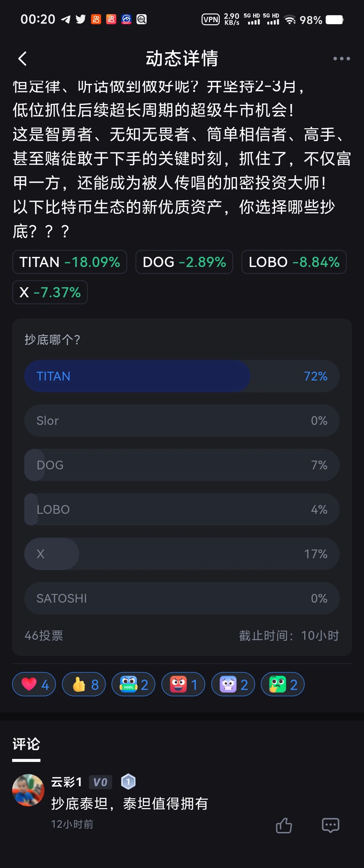Tap the HODL emoji reaction
This screenshot has height=868, width=364.
click(x=133, y=685)
